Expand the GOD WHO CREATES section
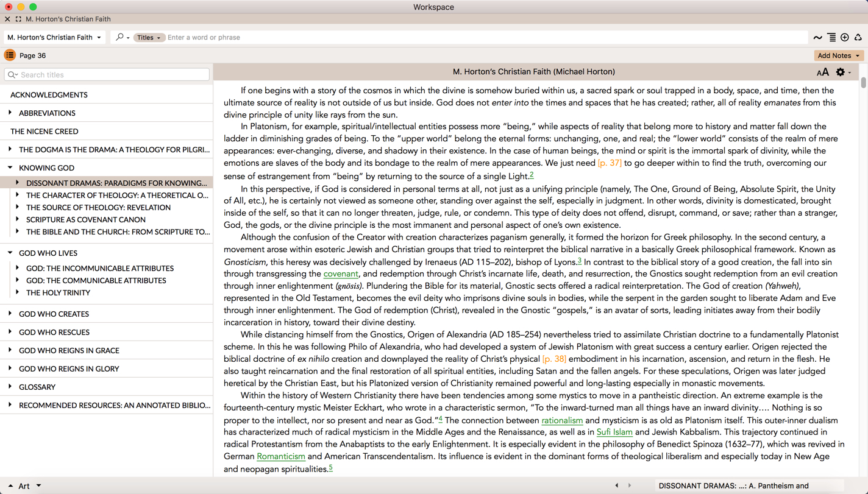 (10, 314)
